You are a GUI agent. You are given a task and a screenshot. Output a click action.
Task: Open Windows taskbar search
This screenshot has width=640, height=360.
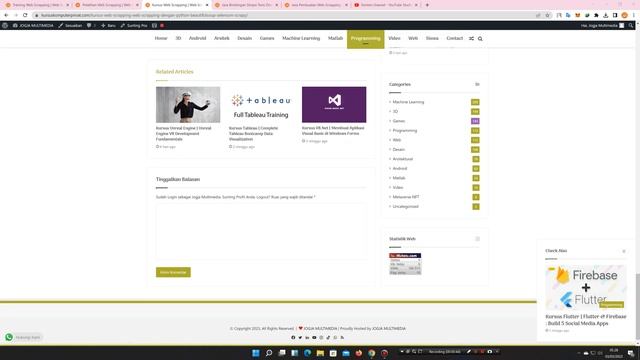[269, 353]
